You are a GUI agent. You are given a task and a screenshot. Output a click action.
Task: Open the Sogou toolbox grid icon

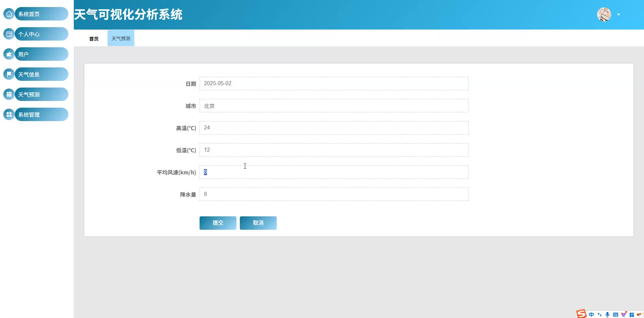pos(632,315)
